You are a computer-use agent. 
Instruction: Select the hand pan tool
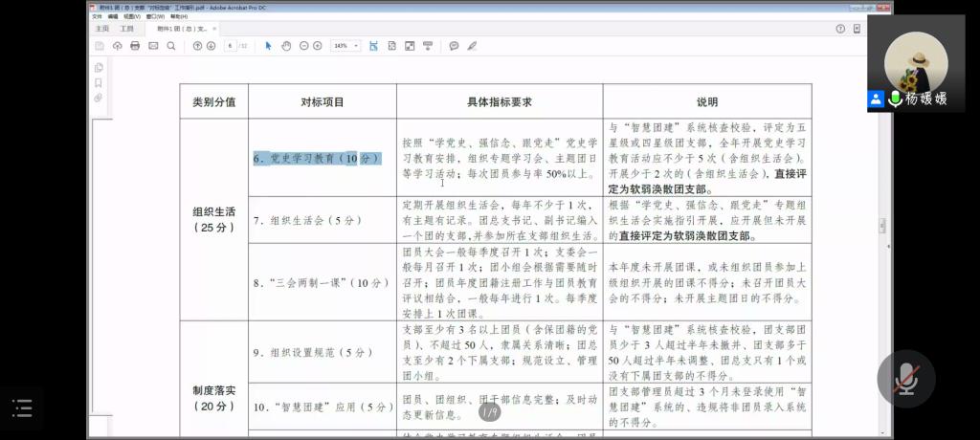click(x=286, y=46)
